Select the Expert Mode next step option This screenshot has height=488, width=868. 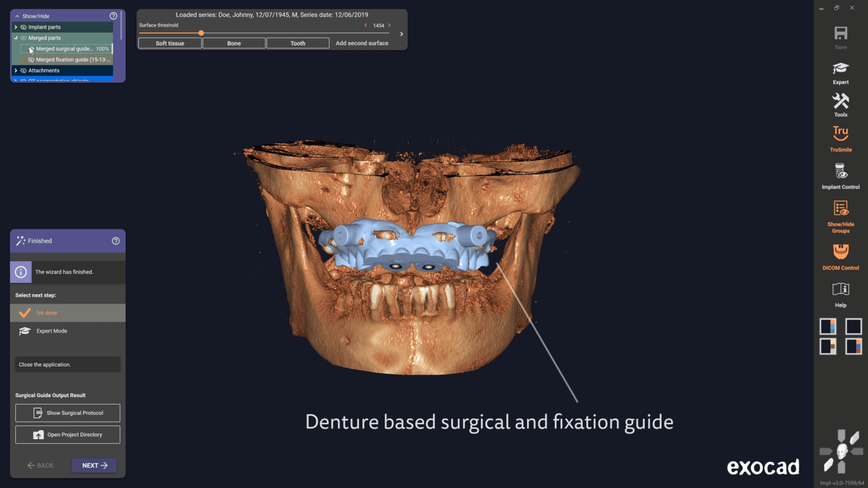(52, 331)
